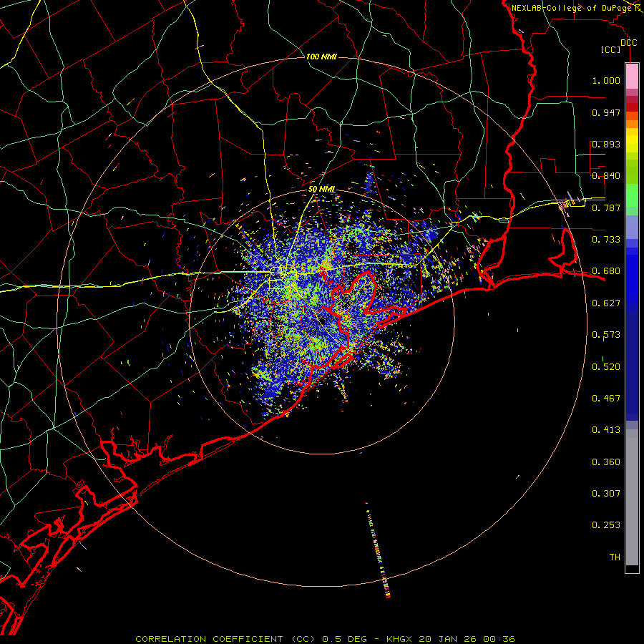Select the 0.787 scale value
The height and width of the screenshot is (644, 644).
pyautogui.click(x=606, y=208)
